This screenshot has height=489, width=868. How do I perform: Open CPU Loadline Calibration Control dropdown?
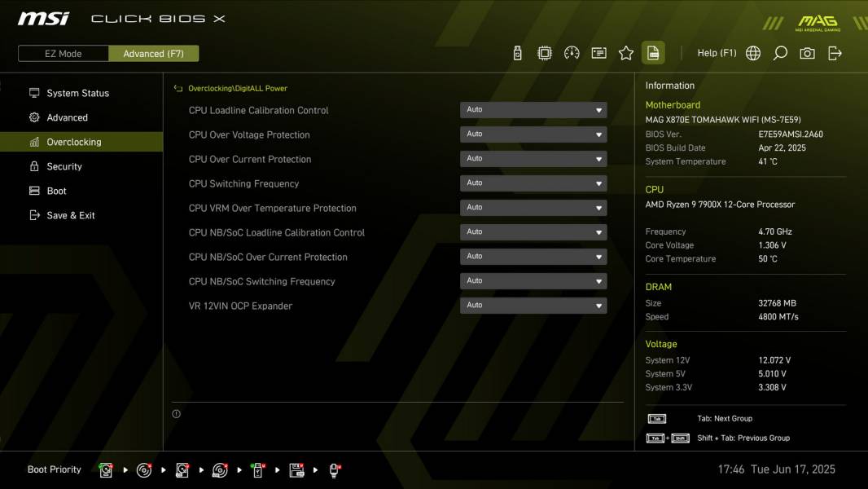[533, 110]
